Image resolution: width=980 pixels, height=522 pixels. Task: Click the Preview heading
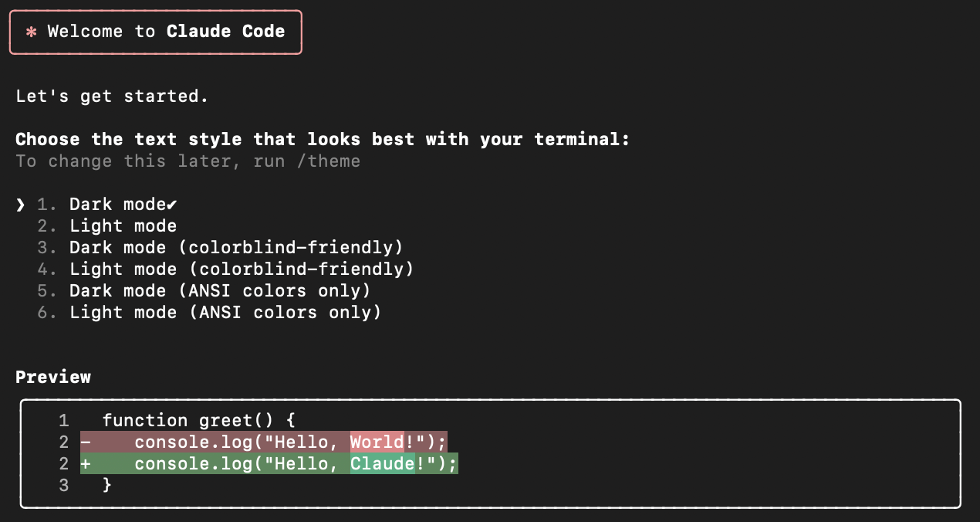coord(53,378)
